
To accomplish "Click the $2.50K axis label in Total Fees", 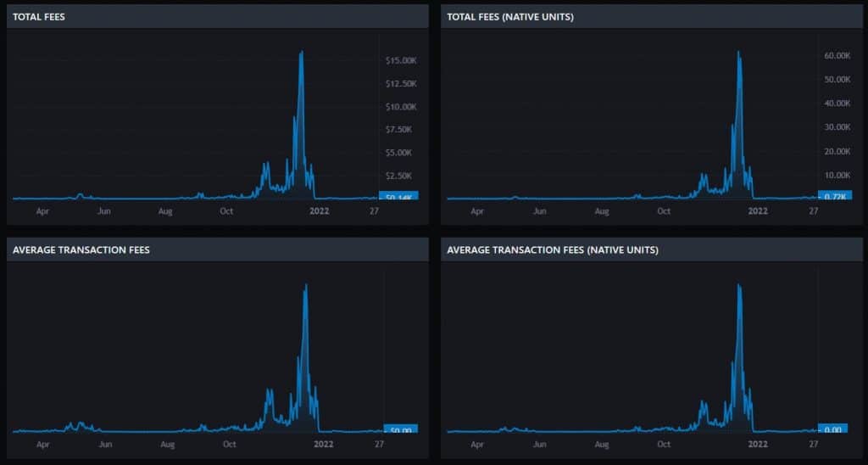I will 399,176.
